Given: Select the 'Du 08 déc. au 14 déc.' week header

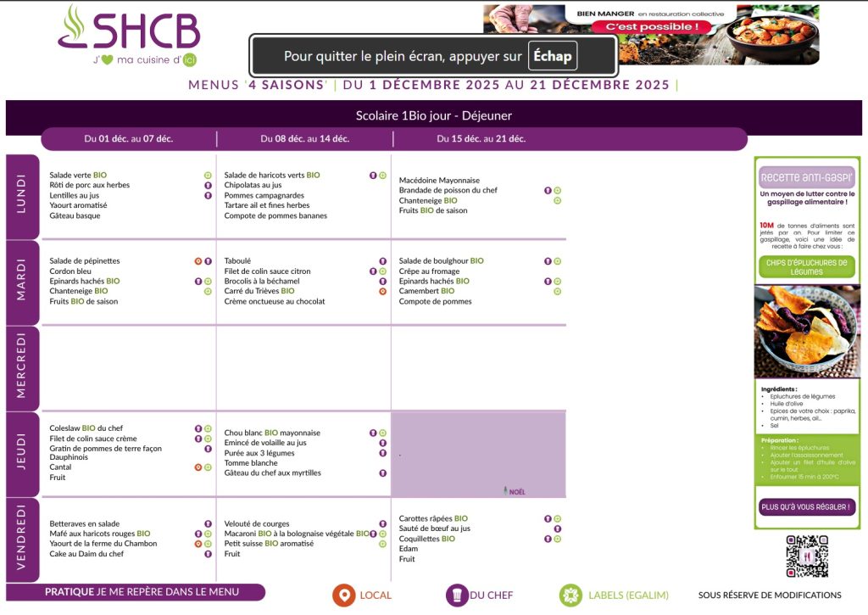Looking at the screenshot, I should point(304,139).
